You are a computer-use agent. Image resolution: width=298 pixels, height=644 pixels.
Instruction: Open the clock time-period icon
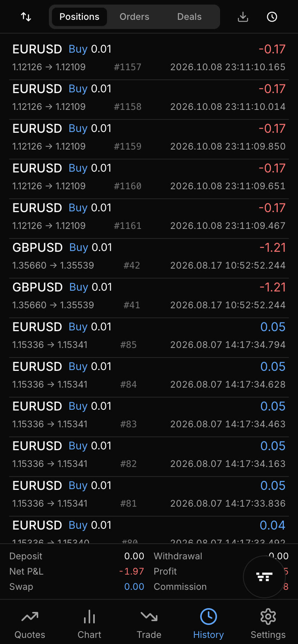pyautogui.click(x=272, y=17)
